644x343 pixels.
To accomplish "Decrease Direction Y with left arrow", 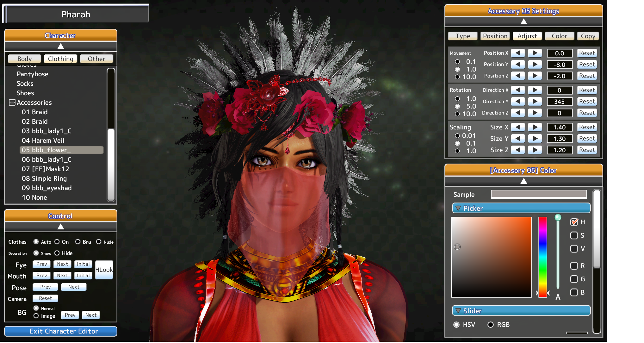I will [518, 102].
